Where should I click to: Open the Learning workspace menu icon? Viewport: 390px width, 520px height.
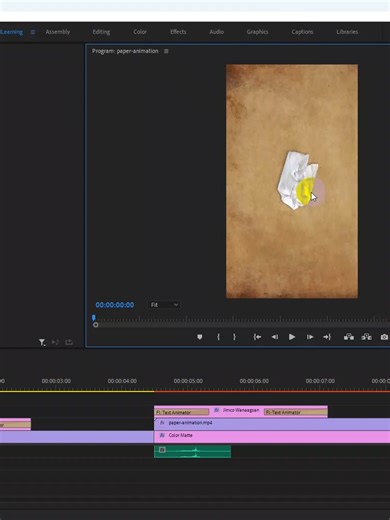pyautogui.click(x=33, y=32)
